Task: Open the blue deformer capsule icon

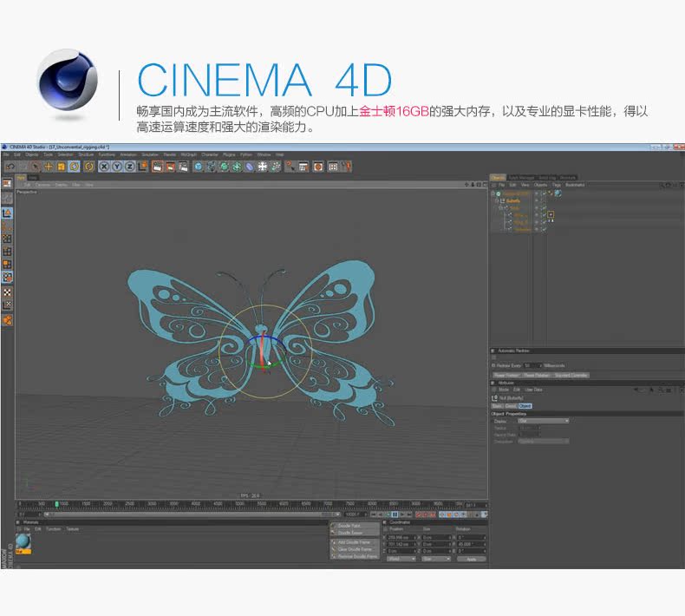Action: coord(249,167)
